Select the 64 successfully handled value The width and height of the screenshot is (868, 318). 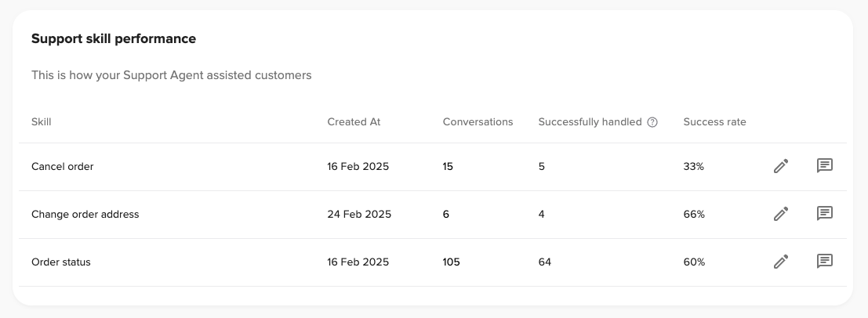point(544,262)
